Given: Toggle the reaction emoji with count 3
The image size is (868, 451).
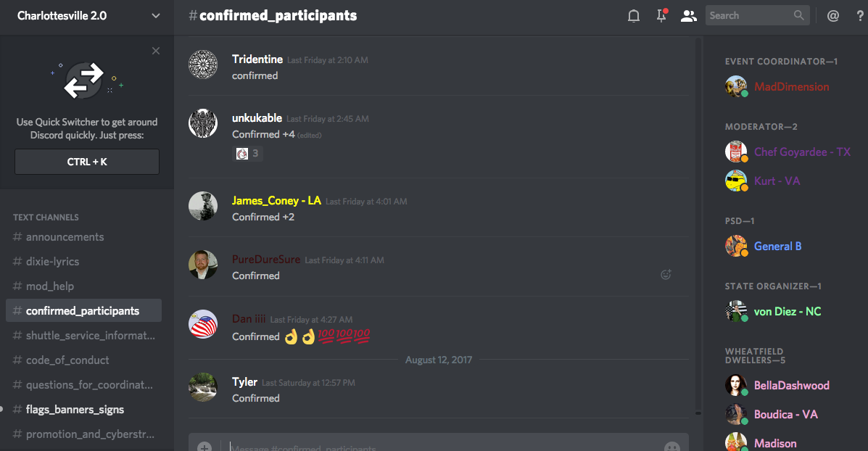Looking at the screenshot, I should (247, 153).
